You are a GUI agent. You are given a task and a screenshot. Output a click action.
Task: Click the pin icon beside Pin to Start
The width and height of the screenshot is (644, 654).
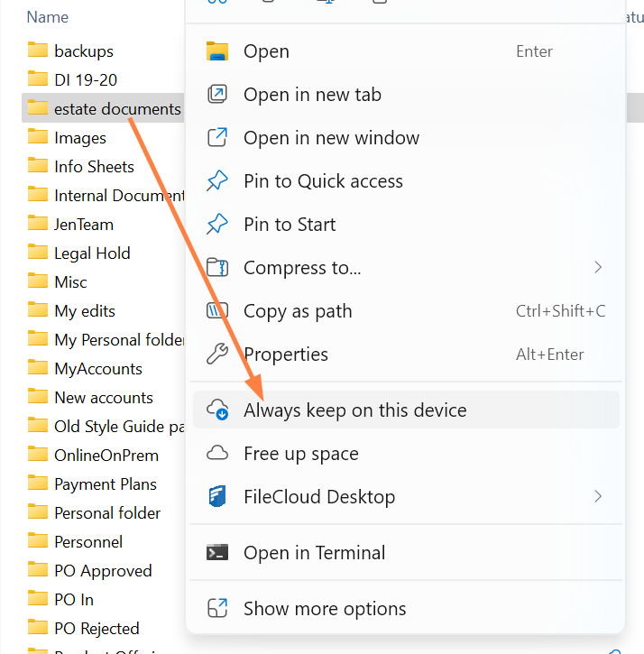(x=217, y=225)
